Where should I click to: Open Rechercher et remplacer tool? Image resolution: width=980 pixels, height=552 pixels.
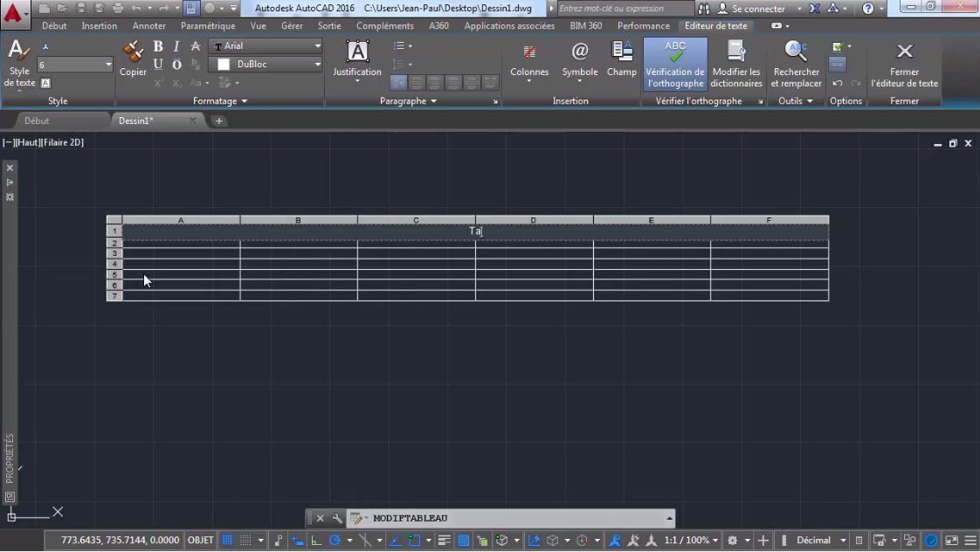point(796,52)
